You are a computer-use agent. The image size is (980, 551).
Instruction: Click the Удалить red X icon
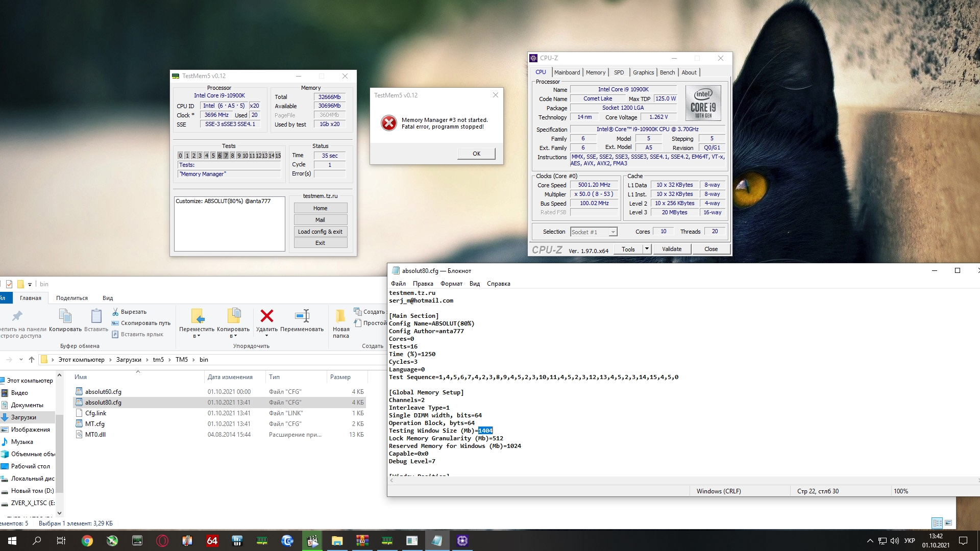coord(266,316)
